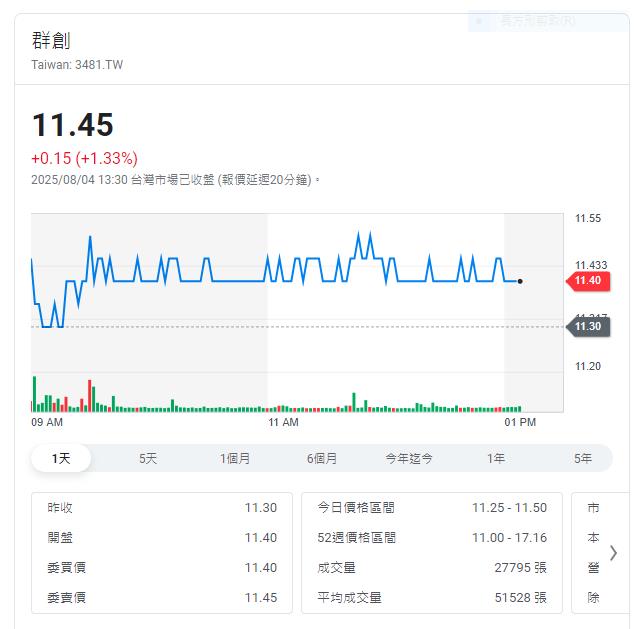
Task: Click the change +0.15 (+1.33%)
Action: click(85, 158)
